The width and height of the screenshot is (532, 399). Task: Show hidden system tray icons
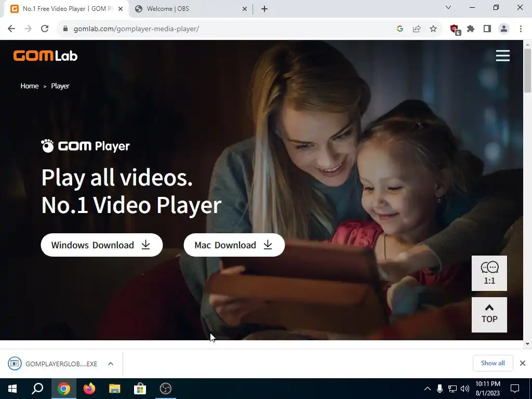[x=428, y=389]
